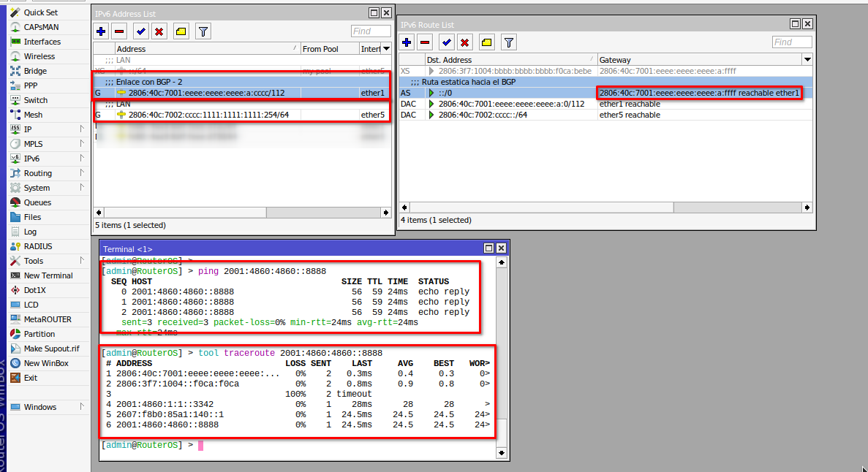Select the ::/0 default route row
The image size is (868, 472).
tap(605, 93)
